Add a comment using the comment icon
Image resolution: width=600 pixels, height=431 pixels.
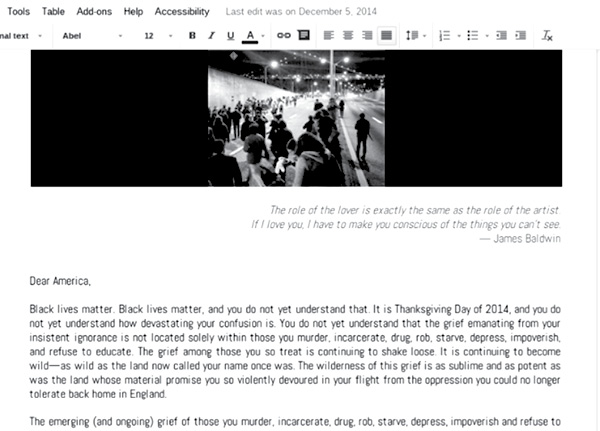coord(304,35)
